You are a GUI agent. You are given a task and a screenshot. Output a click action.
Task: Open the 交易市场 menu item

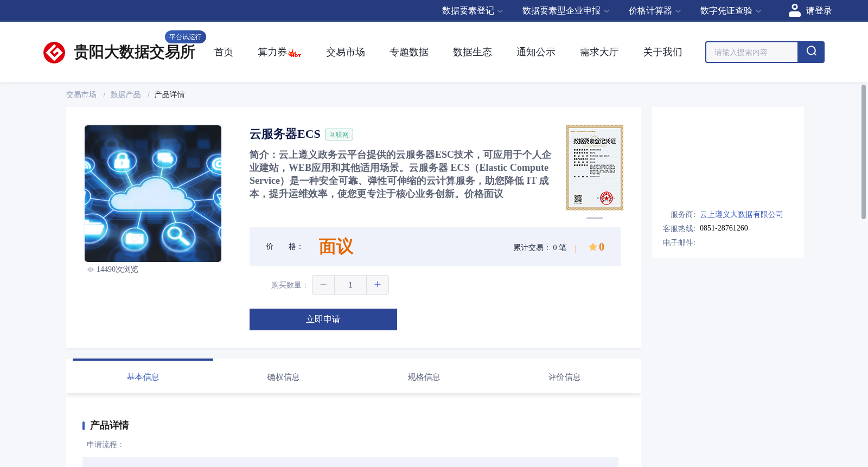pos(346,52)
